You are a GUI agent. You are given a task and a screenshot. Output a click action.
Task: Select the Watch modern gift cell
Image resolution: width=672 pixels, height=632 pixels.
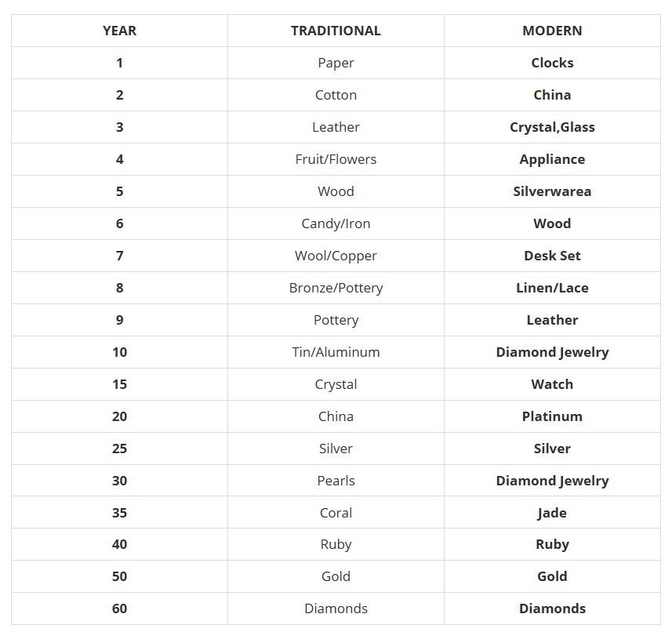pos(552,384)
